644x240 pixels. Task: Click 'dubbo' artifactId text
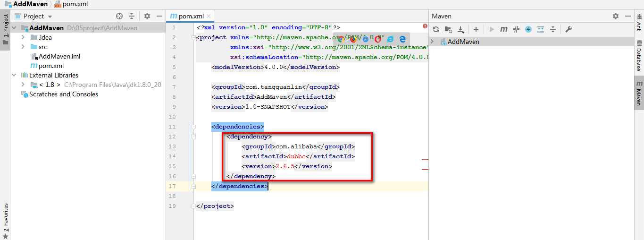(296, 156)
